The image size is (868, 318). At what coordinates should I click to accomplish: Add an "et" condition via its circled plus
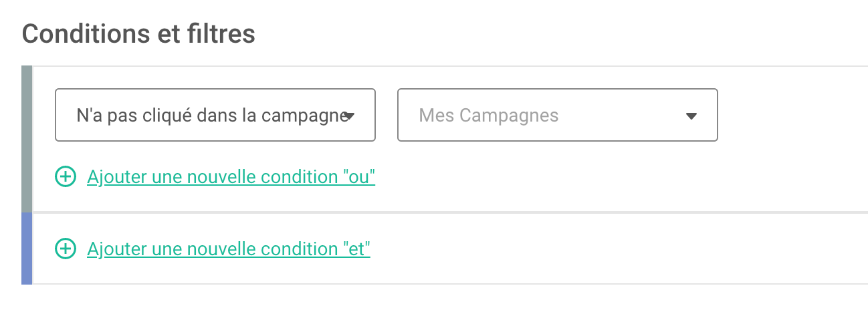(x=65, y=249)
